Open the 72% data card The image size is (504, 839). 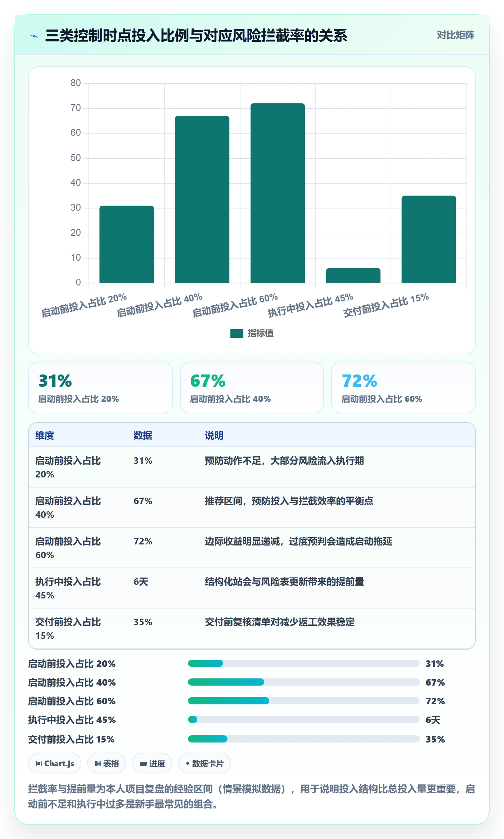pos(404,387)
